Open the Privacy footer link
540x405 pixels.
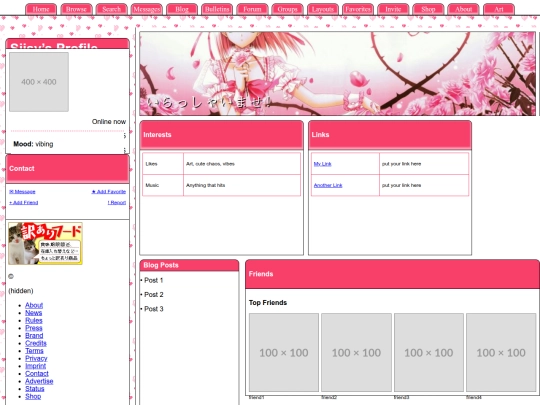(x=36, y=358)
